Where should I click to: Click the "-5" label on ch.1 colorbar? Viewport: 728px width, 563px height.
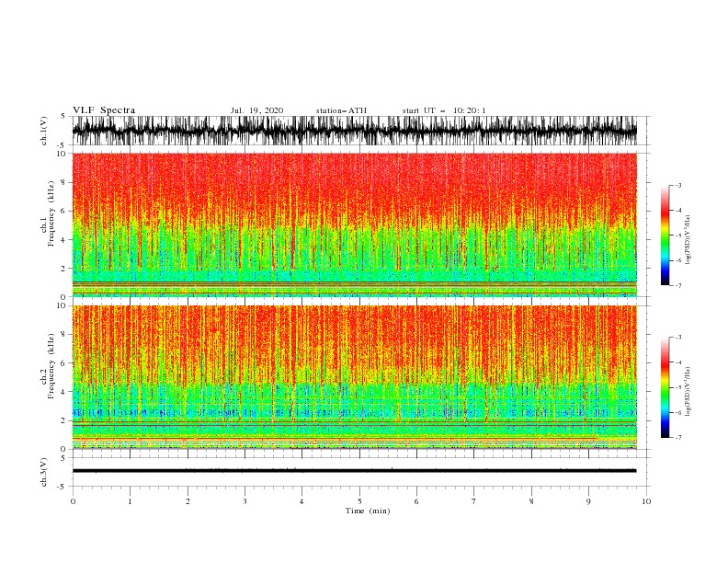[x=678, y=236]
